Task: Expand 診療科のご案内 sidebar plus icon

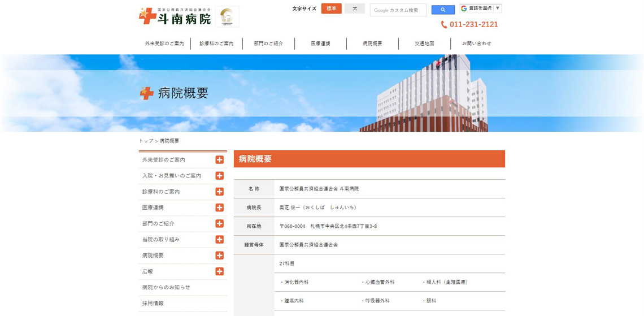Action: pos(219,192)
